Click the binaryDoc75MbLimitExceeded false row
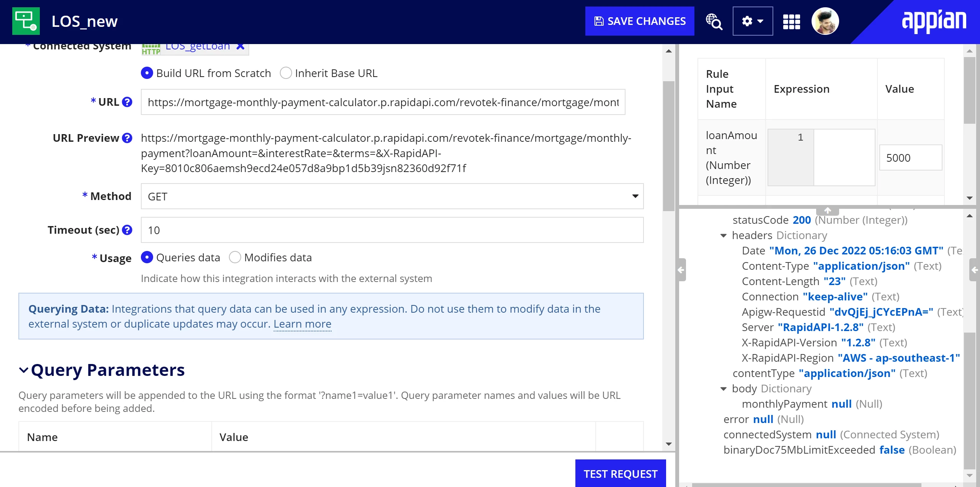The height and width of the screenshot is (487, 980). click(x=840, y=450)
